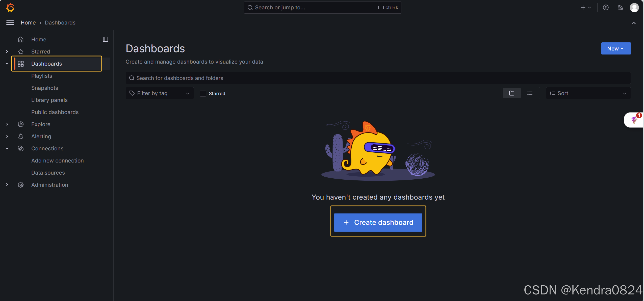Image resolution: width=644 pixels, height=301 pixels.
Task: Open Playlists in the sidebar
Action: pyautogui.click(x=42, y=76)
